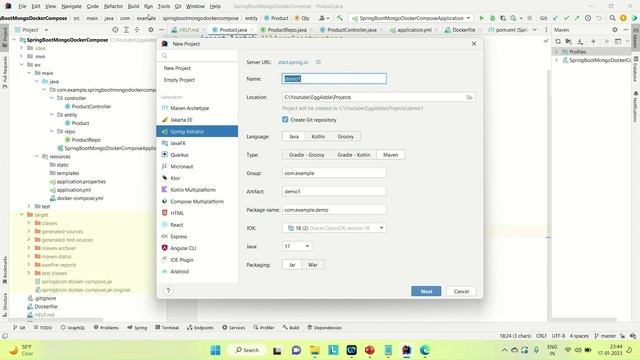640x360 pixels.
Task: Choose Micronaut generator
Action: [197, 167]
